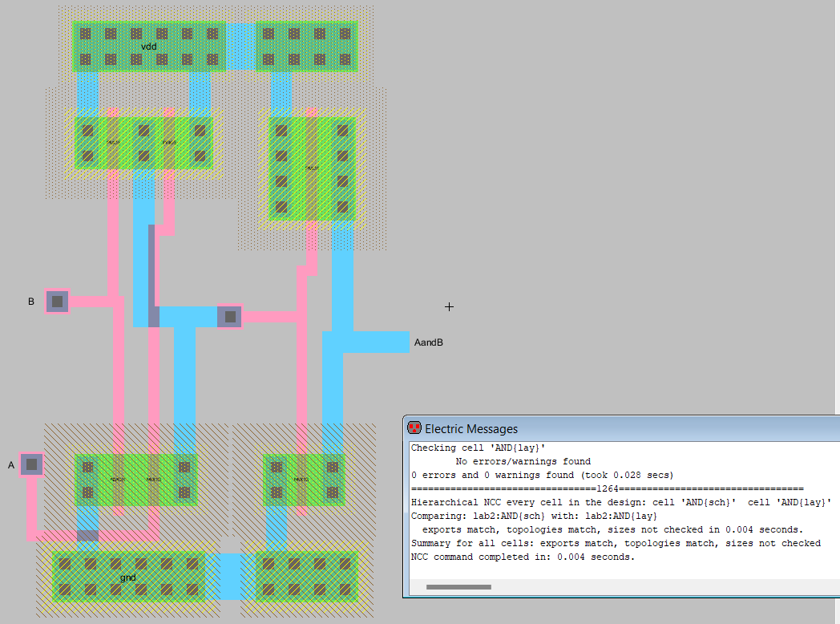Select the middle poly-to-metal contact node

230,317
